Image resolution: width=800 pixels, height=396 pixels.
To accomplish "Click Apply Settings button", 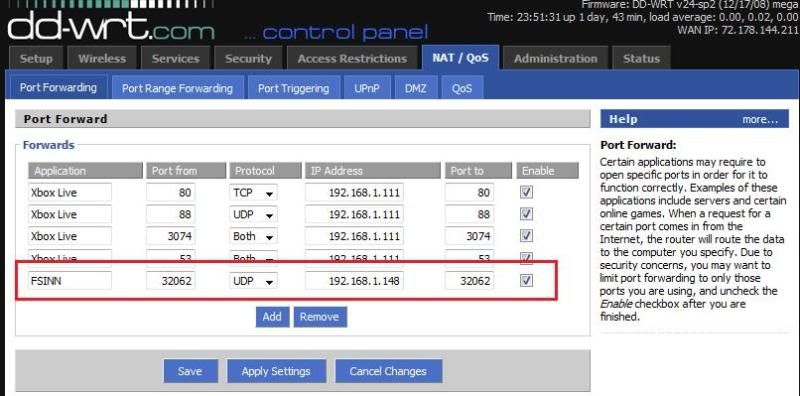I will pyautogui.click(x=276, y=372).
